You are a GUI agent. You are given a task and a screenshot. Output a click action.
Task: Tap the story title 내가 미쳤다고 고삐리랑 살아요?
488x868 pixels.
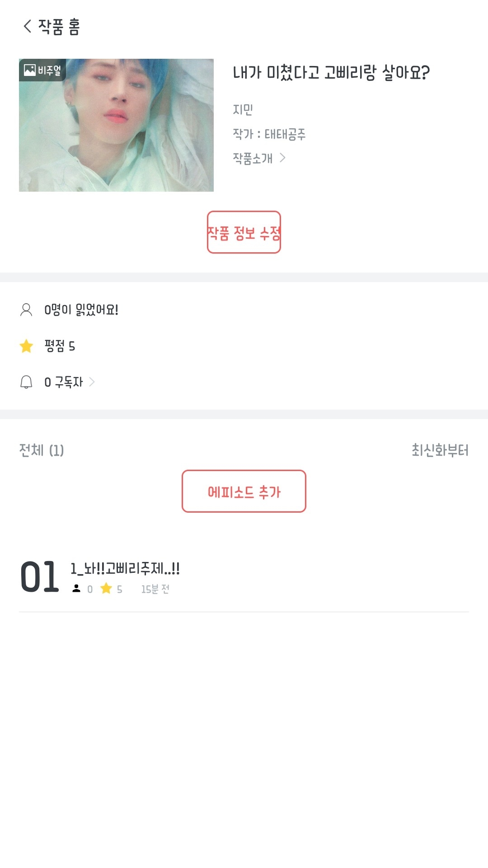331,73
